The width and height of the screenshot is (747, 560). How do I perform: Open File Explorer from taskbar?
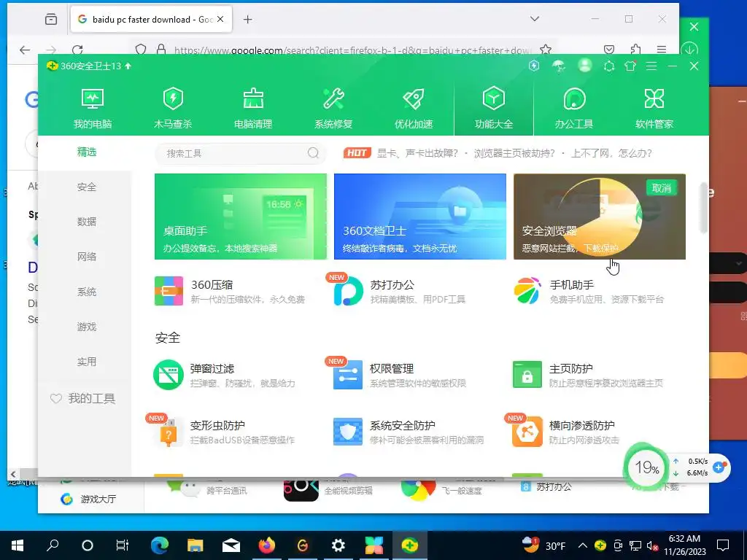pos(195,545)
